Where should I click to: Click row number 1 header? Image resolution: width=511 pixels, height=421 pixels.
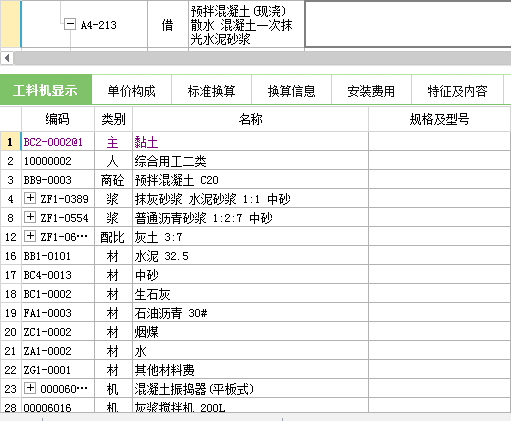(x=11, y=142)
